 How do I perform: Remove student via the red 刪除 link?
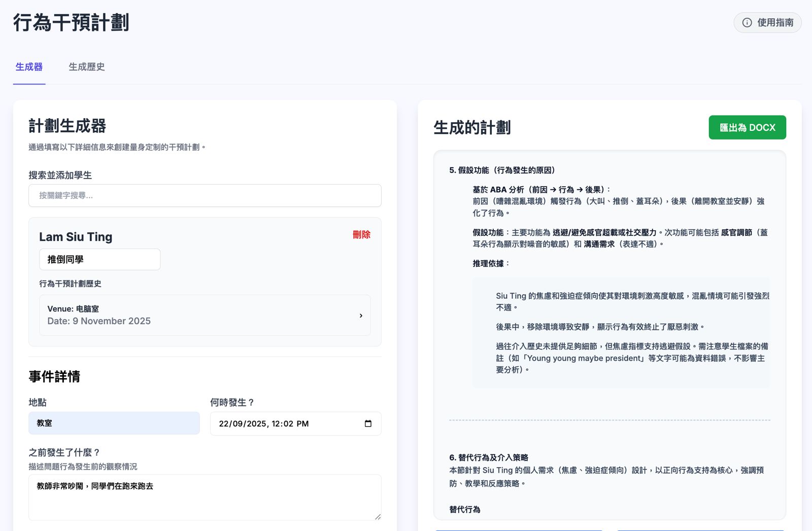361,235
